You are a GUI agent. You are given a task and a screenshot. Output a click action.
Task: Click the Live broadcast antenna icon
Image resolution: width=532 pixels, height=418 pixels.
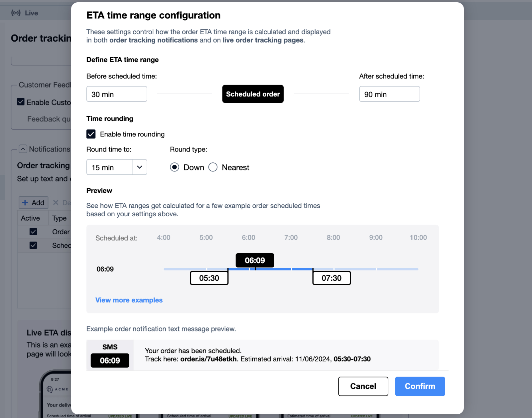coord(16,13)
